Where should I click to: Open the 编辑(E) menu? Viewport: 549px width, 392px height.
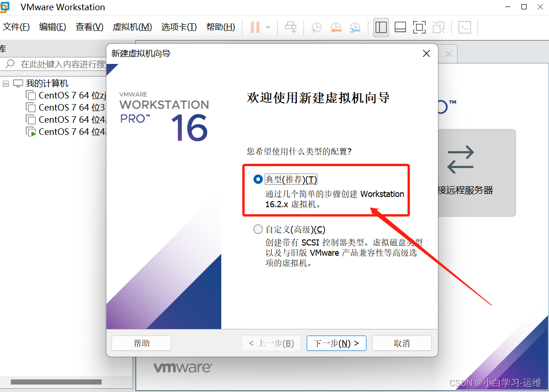(x=52, y=27)
